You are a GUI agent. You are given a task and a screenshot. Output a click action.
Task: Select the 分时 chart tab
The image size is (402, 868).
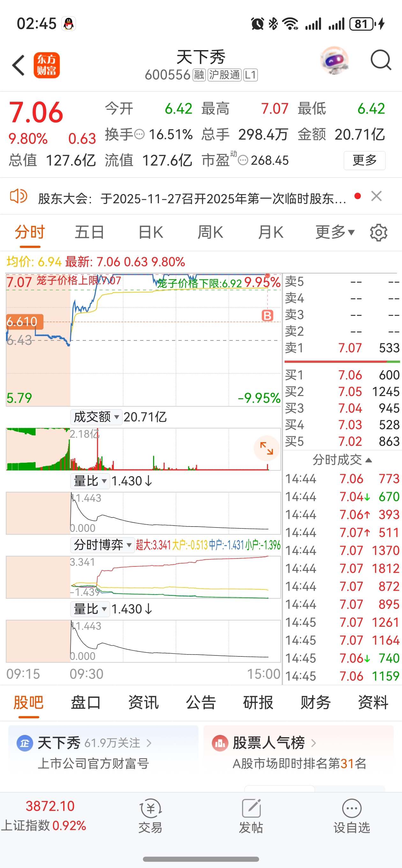point(30,233)
